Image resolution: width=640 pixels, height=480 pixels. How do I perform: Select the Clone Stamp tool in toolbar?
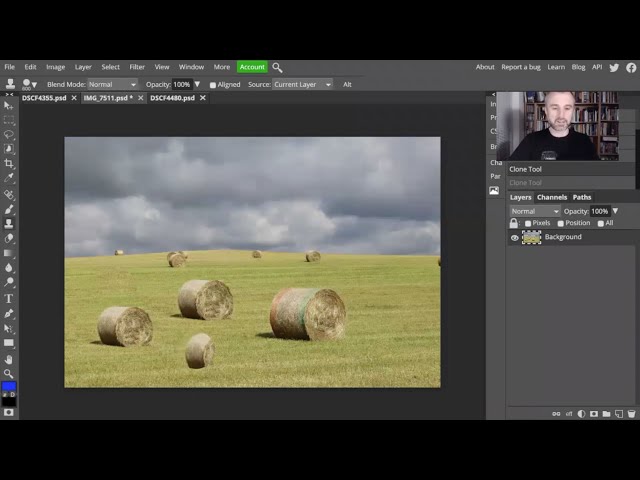coord(9,224)
